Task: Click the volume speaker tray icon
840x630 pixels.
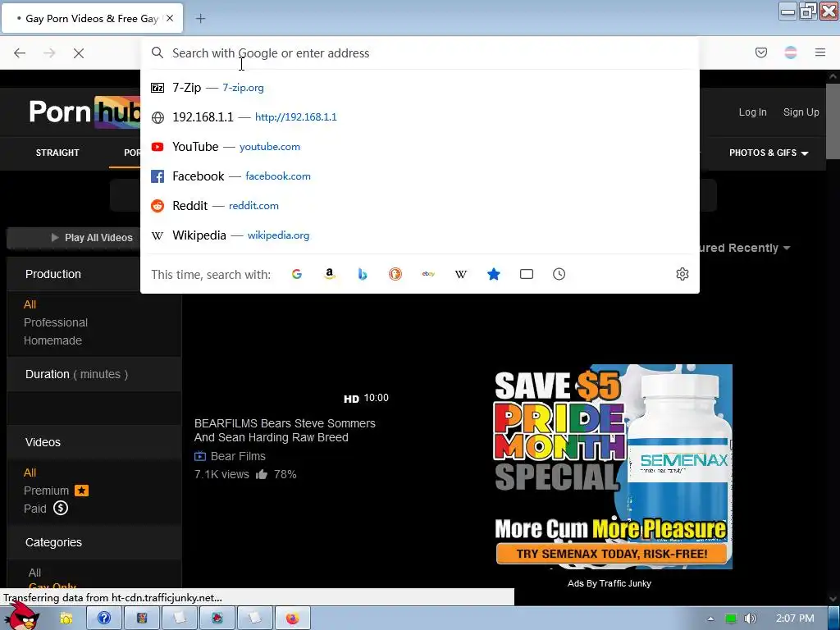Action: point(751,619)
